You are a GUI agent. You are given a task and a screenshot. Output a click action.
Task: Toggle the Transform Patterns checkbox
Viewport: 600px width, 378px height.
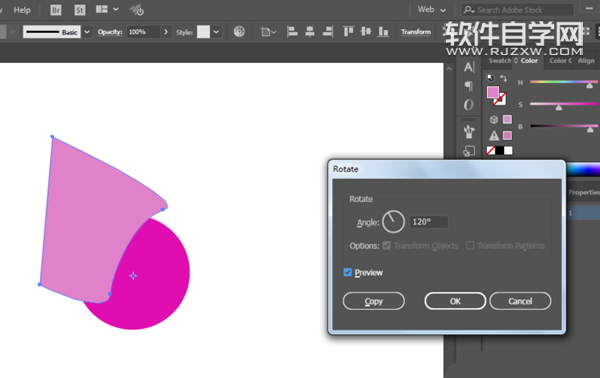pyautogui.click(x=470, y=246)
